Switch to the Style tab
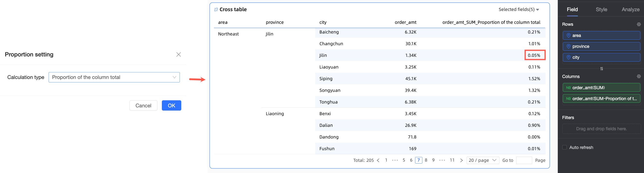The height and width of the screenshot is (173, 644). [x=601, y=9]
